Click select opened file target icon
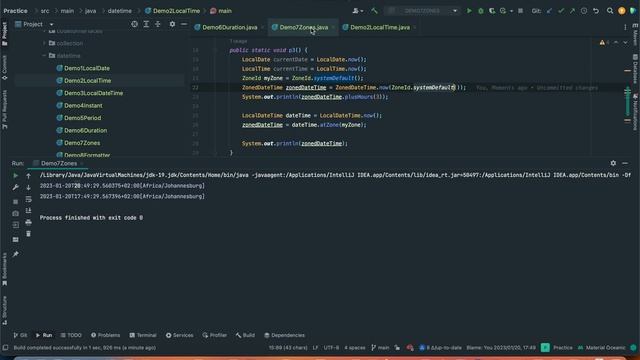Screen dimensions: 640x360 click(x=134, y=24)
